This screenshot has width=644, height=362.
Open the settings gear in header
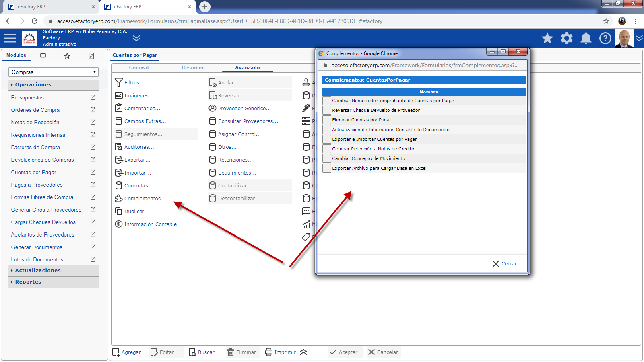(x=567, y=38)
